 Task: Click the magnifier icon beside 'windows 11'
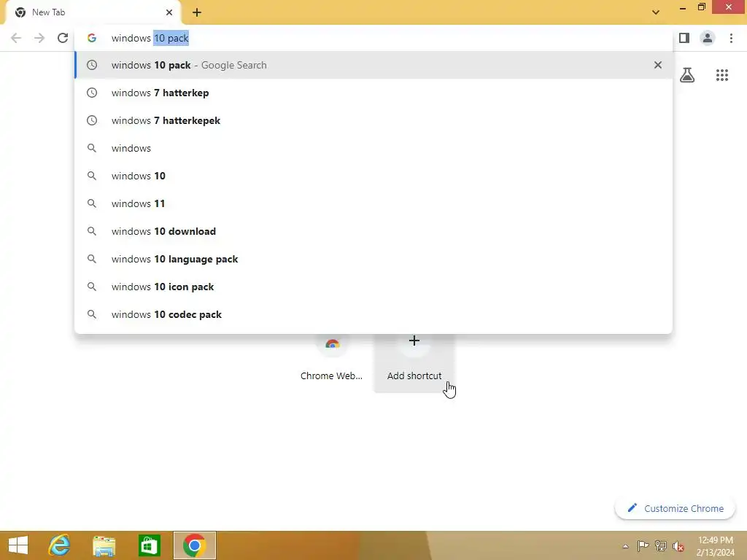click(x=92, y=203)
